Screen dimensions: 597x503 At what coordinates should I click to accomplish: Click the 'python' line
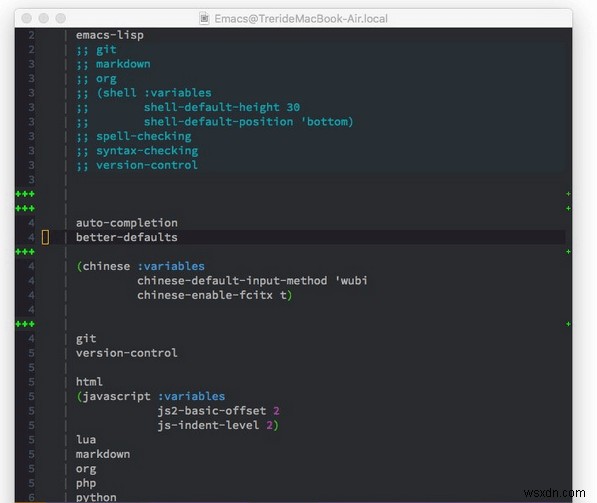tap(96, 497)
